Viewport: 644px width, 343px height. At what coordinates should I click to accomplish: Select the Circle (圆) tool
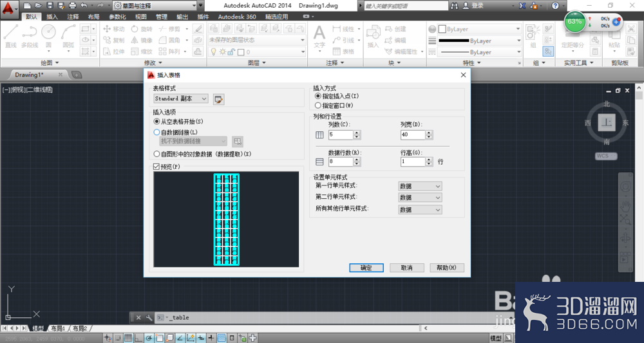(48, 36)
